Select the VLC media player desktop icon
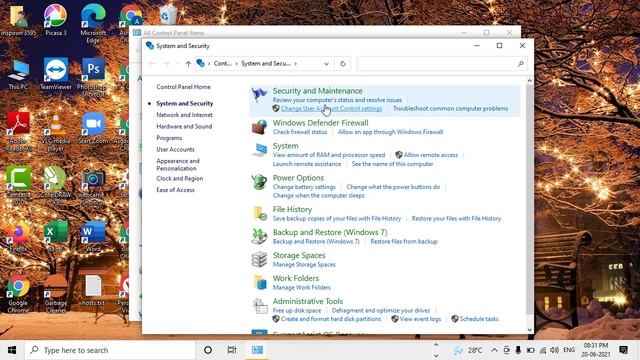The width and height of the screenshot is (640, 360). pyautogui.click(x=56, y=132)
